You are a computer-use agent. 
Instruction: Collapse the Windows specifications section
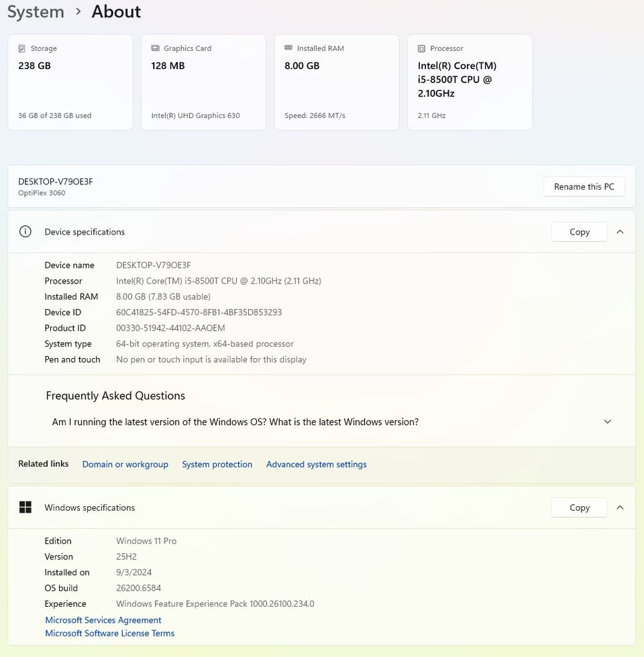[x=620, y=507]
